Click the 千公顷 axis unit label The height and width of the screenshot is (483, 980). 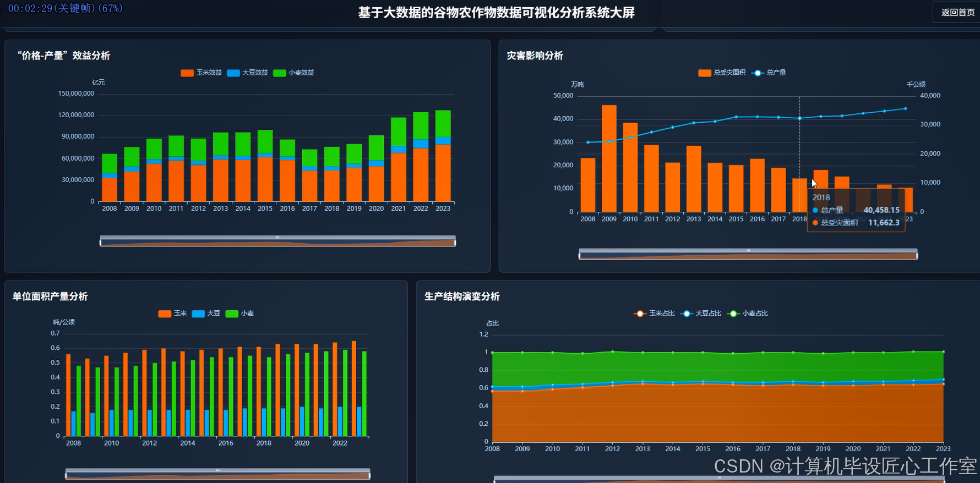(916, 84)
